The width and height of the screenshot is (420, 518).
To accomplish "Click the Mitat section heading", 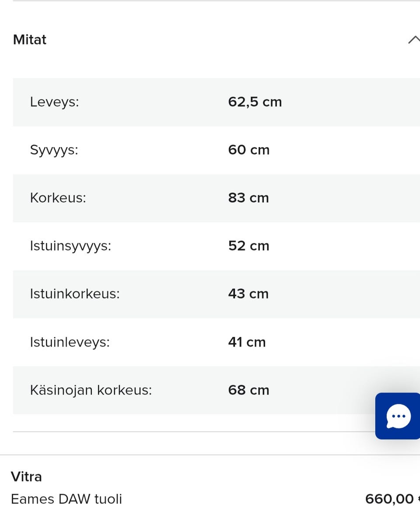I will tap(30, 40).
